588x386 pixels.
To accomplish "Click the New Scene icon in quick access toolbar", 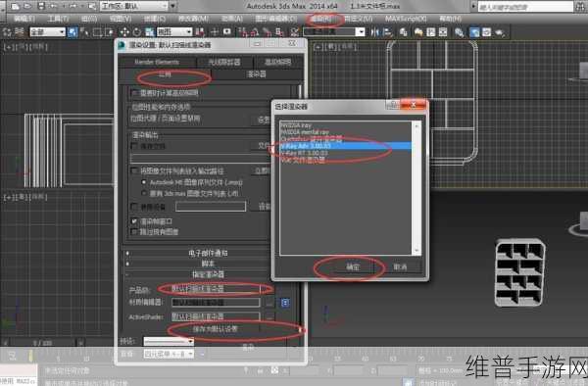I will tap(15, 6).
